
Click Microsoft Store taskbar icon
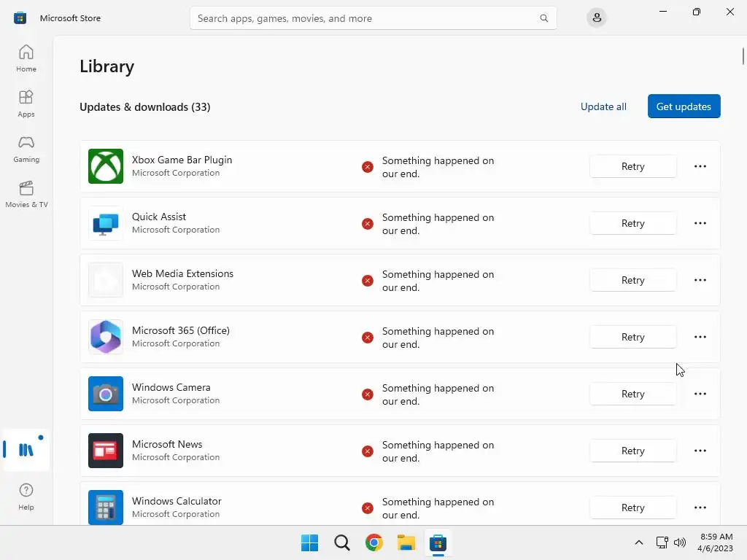pyautogui.click(x=438, y=542)
